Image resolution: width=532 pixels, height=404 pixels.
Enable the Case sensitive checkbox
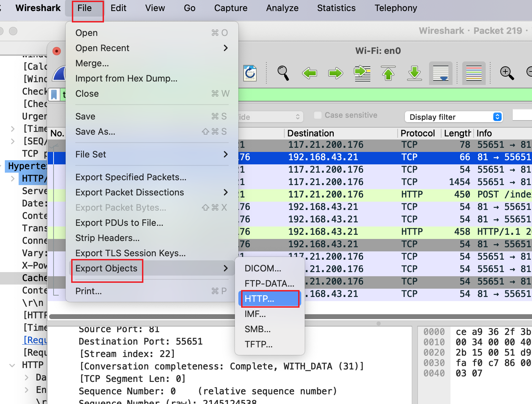pyautogui.click(x=318, y=115)
